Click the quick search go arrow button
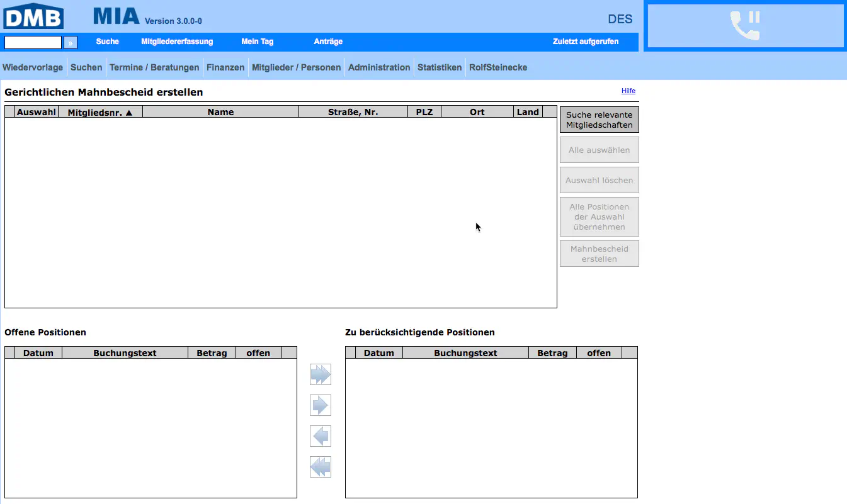 click(x=71, y=42)
